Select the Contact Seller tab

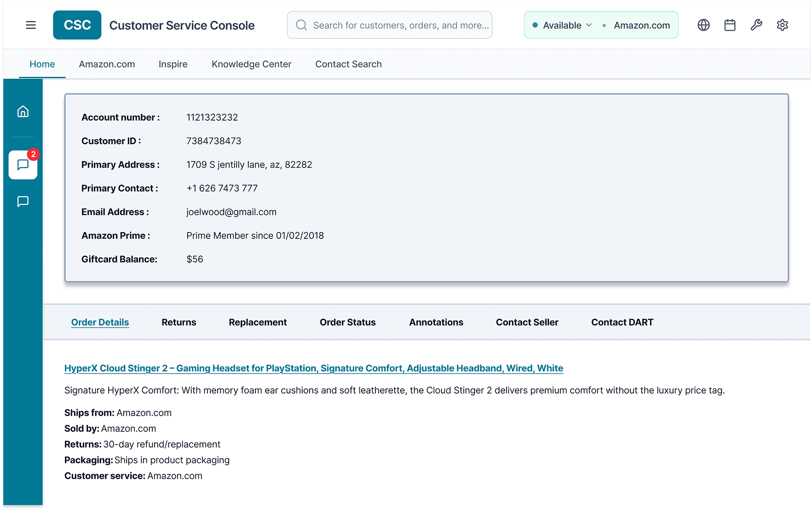tap(527, 322)
